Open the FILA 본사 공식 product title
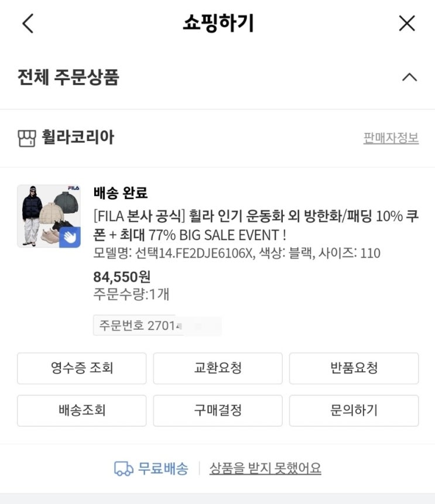Image resolution: width=435 pixels, height=504 pixels. (256, 225)
